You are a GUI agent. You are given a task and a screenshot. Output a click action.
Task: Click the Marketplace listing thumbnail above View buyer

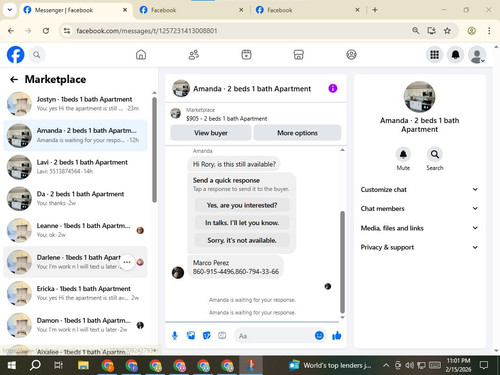[x=176, y=113]
